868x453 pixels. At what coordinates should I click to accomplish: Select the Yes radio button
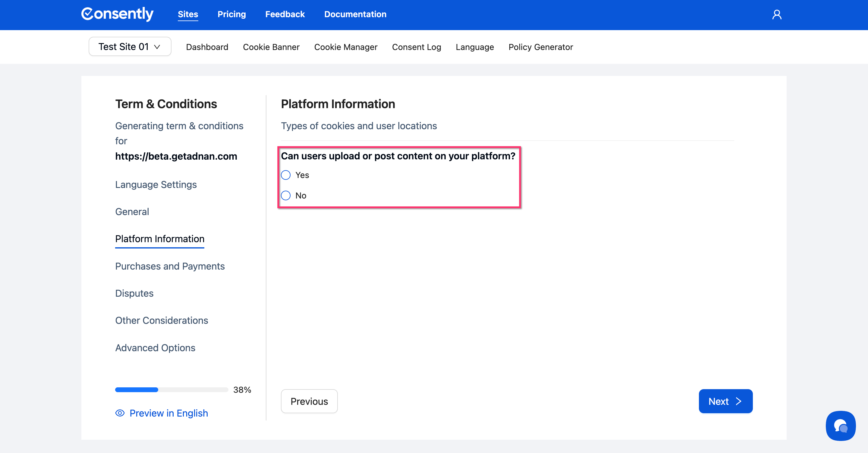286,175
